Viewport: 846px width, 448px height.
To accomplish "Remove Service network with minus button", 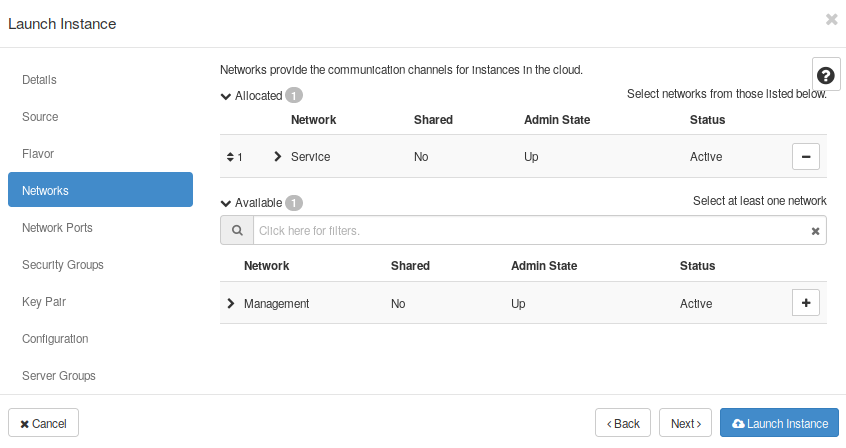I will click(806, 157).
